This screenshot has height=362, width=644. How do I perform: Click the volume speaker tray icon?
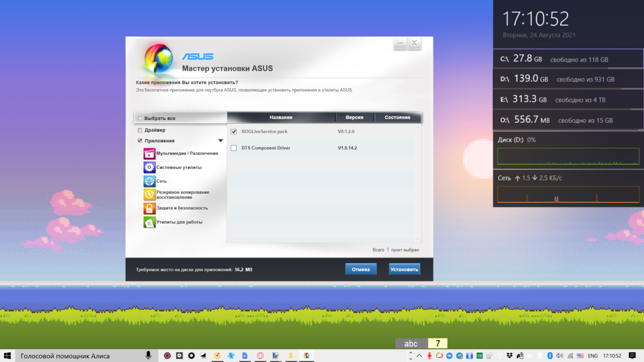(560, 356)
